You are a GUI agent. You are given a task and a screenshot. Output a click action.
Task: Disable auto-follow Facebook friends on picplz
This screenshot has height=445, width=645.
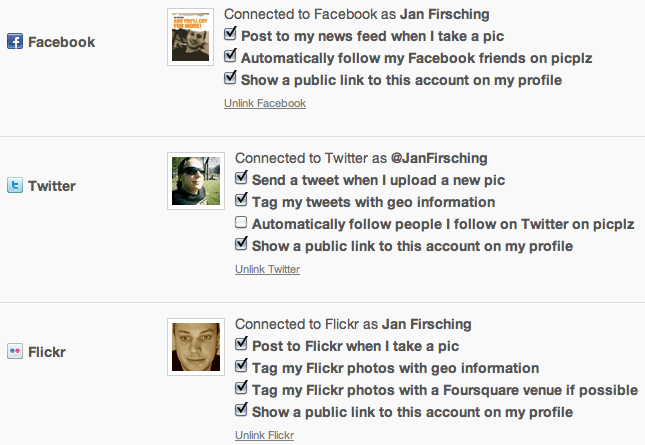pyautogui.click(x=230, y=56)
